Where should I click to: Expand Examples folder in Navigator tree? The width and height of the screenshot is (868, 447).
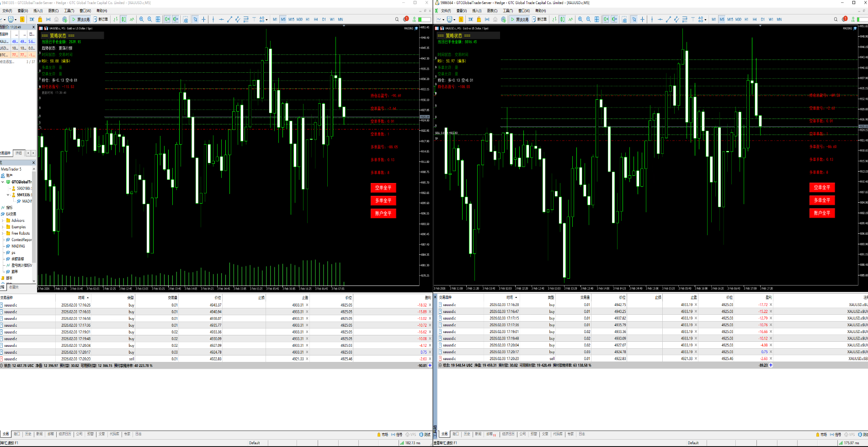(x=3, y=227)
